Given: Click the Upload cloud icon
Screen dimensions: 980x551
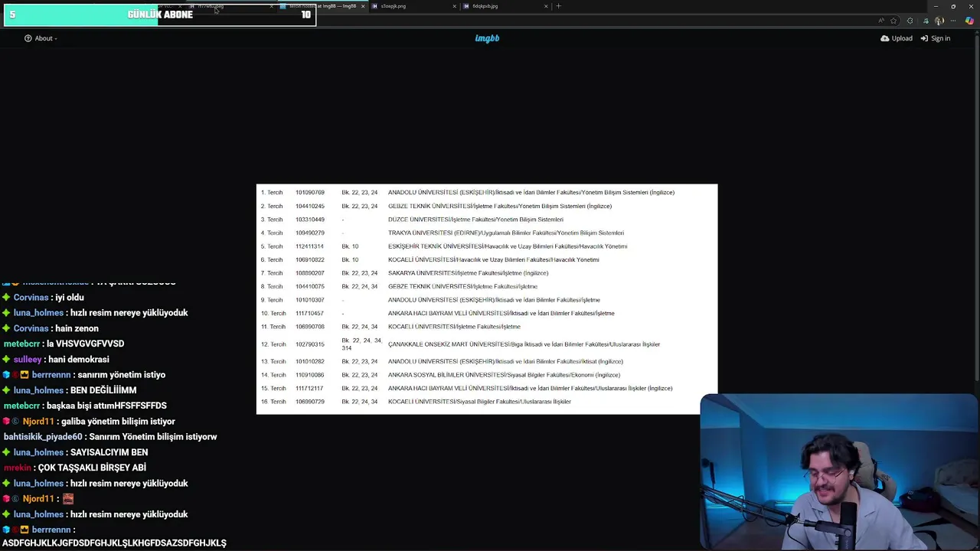Looking at the screenshot, I should click(885, 38).
